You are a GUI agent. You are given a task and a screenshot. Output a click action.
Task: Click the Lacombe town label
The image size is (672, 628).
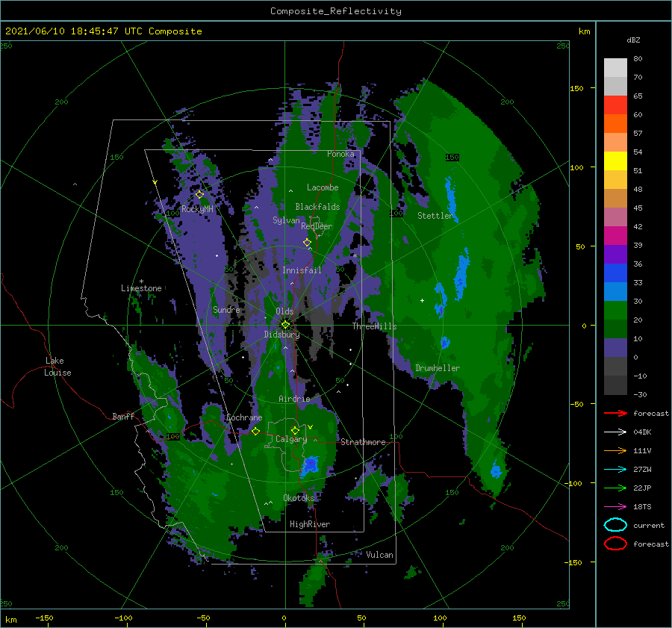pos(323,187)
